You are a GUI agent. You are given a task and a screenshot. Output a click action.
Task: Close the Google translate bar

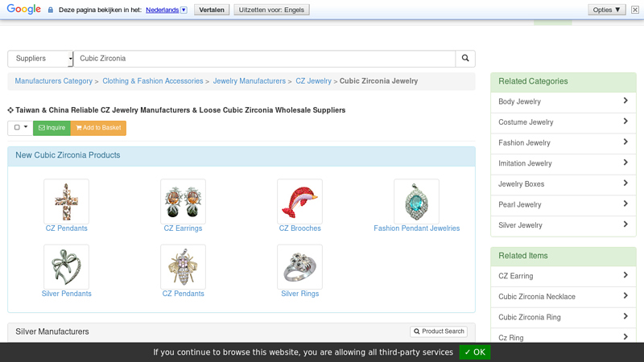point(634,10)
